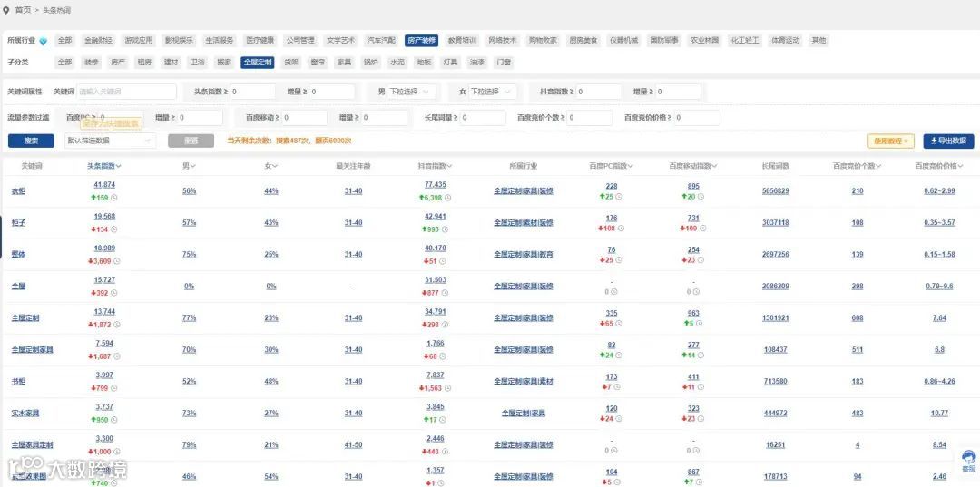Image resolution: width=980 pixels, height=487 pixels.
Task: Click the clock icon beside 全屋家具定制's 抖音指数 change
Action: click(443, 452)
